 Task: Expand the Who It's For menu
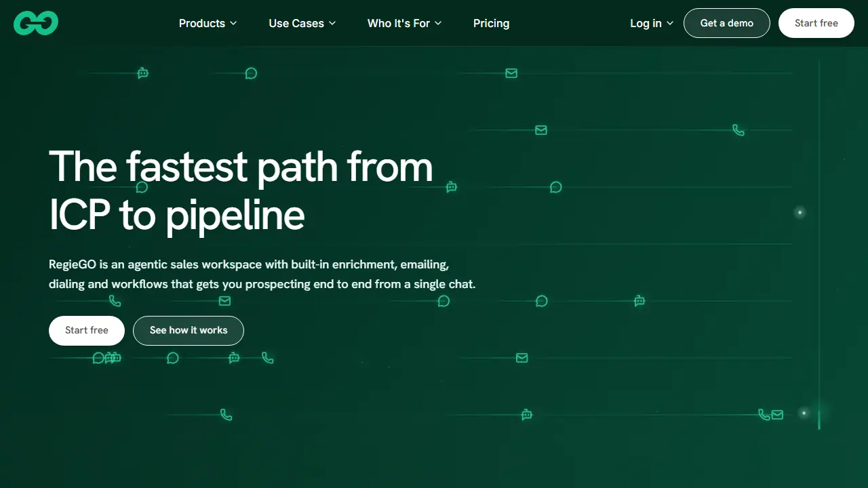click(405, 23)
